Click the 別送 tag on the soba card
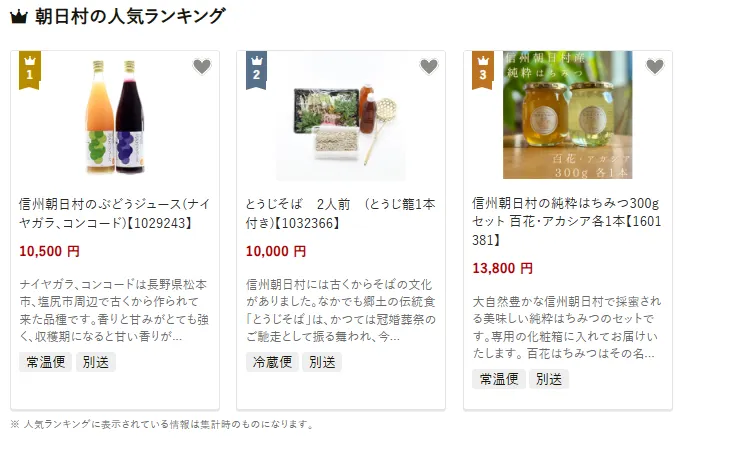 (322, 362)
